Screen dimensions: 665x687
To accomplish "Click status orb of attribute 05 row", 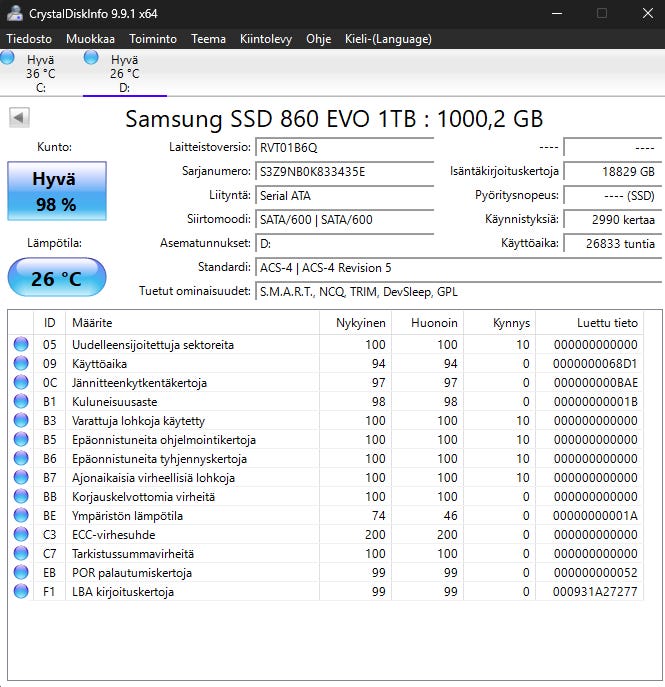I will [x=21, y=344].
